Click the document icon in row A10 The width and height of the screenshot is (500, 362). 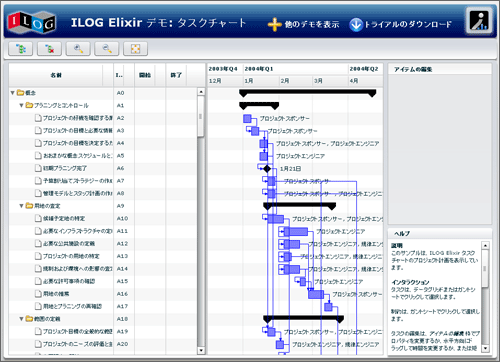pyautogui.click(x=38, y=218)
